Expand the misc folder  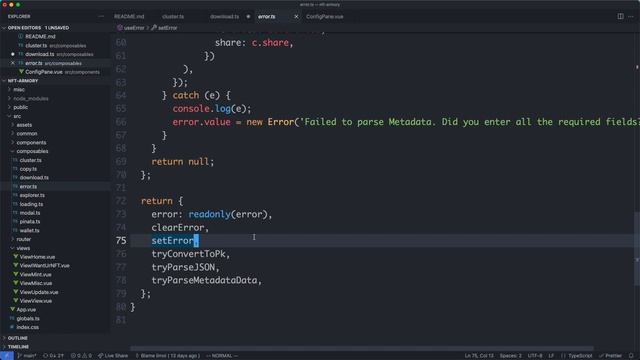tap(19, 89)
